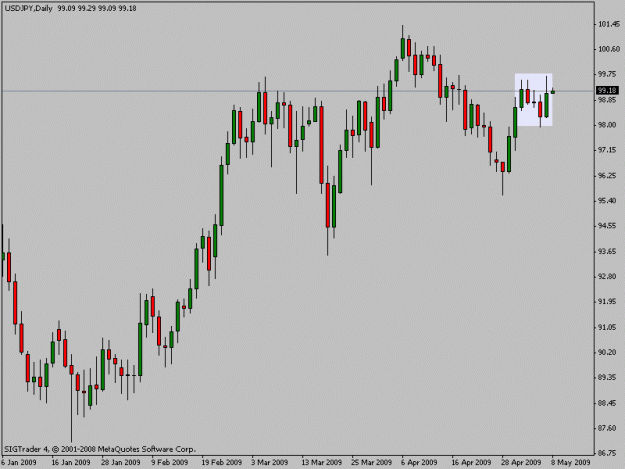Viewport: 625px width, 469px height.
Task: Click the 94.55 price axis label
Action: (608, 226)
